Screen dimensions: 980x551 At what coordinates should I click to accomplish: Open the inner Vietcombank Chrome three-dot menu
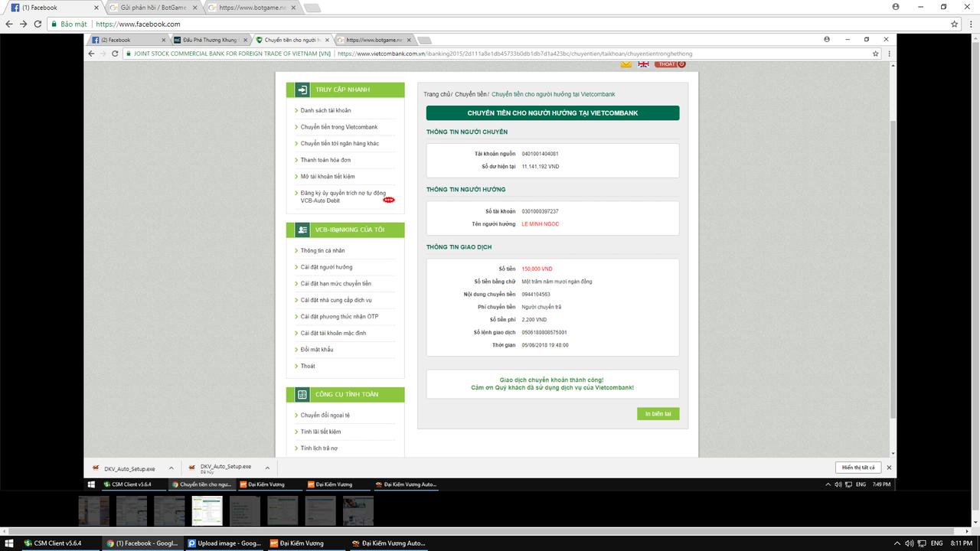[x=888, y=54]
